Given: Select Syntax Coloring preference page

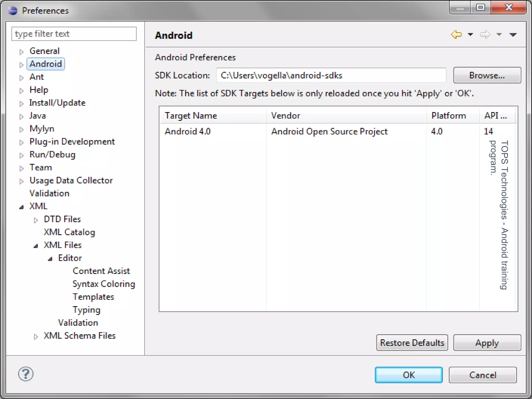Looking at the screenshot, I should [x=104, y=284].
